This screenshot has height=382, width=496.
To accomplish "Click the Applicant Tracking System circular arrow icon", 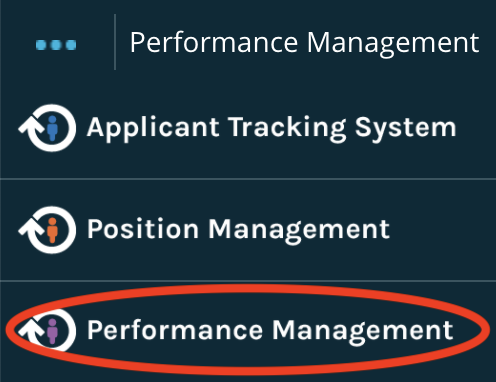I will [x=48, y=128].
